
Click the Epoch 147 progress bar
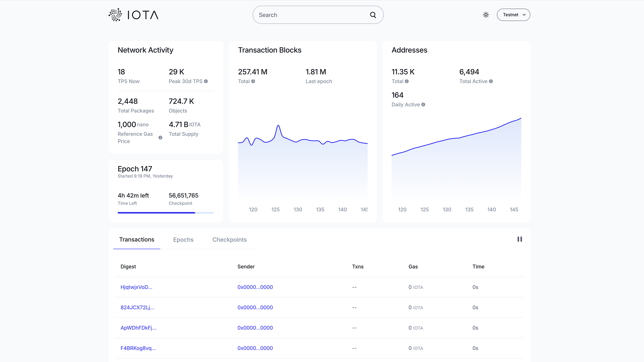(x=166, y=213)
